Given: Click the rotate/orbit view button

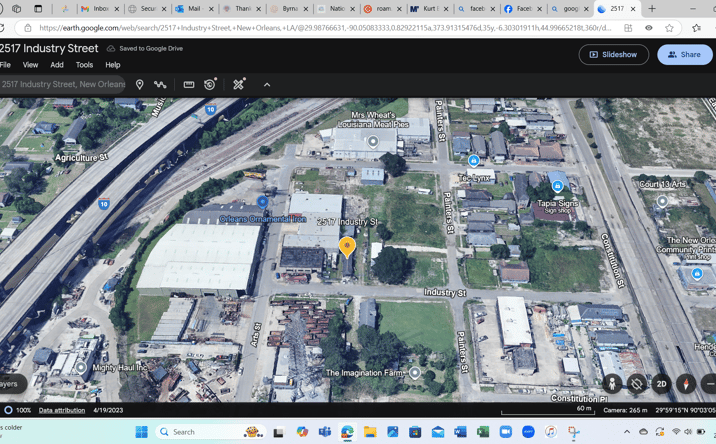Looking at the screenshot, I should tap(637, 384).
